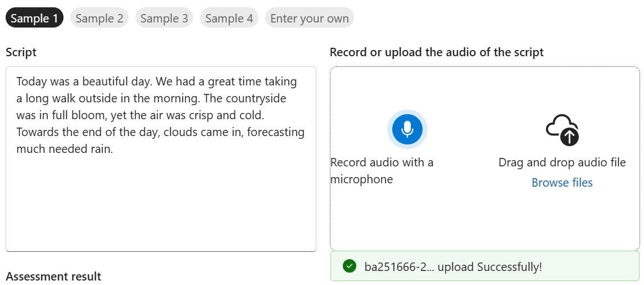Click empty space in the Script text box

(x=161, y=208)
